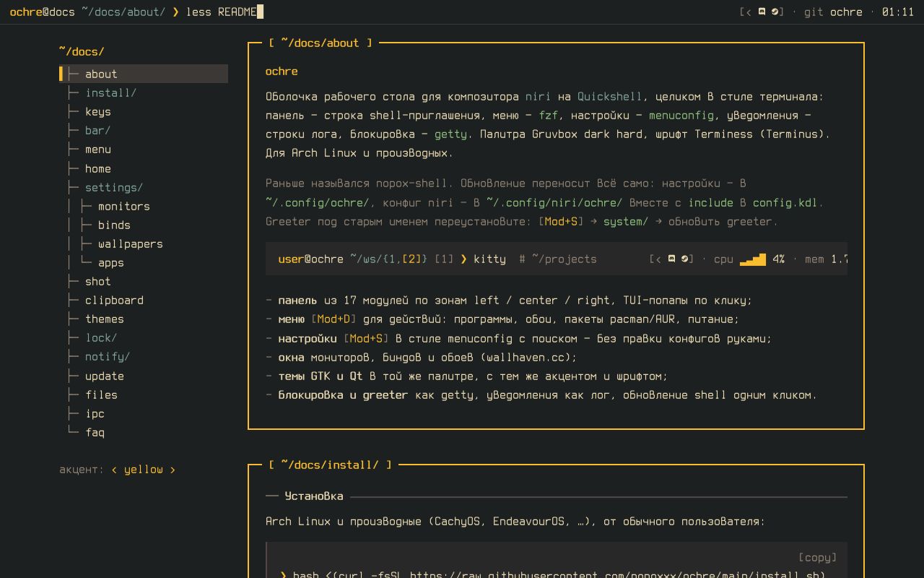Expand the notify/ entry in the sidebar
Viewport: 924px width, 578px height.
pos(108,356)
